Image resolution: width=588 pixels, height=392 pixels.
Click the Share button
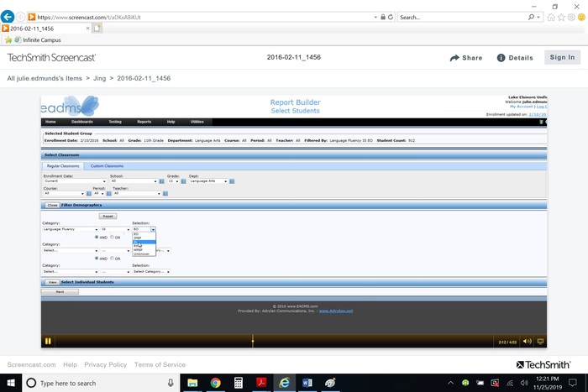click(x=466, y=58)
